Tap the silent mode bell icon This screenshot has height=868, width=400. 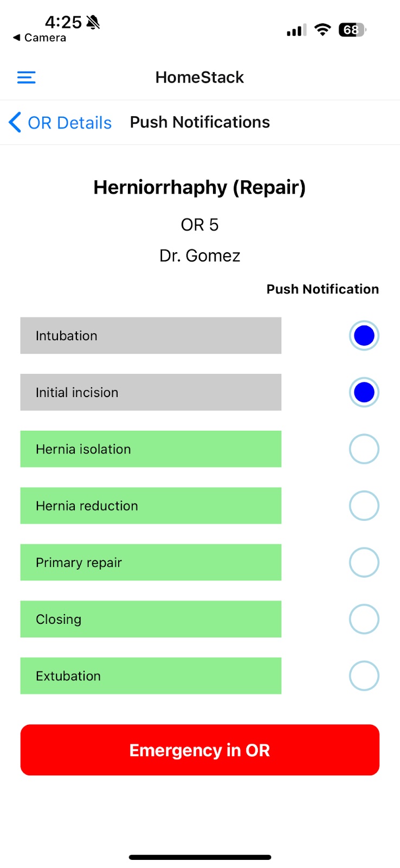(x=93, y=22)
